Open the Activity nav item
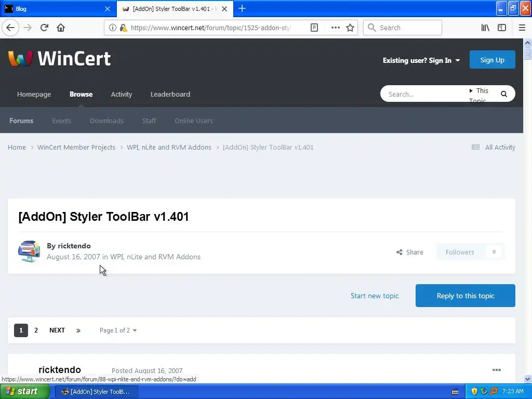This screenshot has width=532, height=399. 122,95
